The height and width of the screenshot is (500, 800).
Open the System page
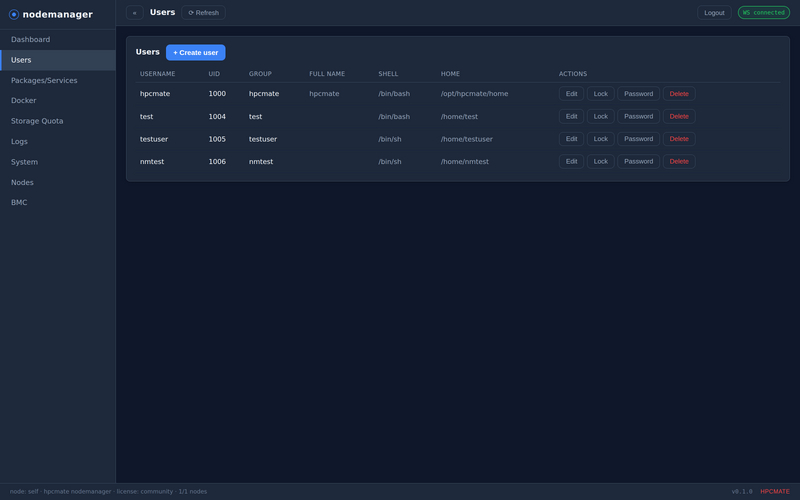click(58, 162)
